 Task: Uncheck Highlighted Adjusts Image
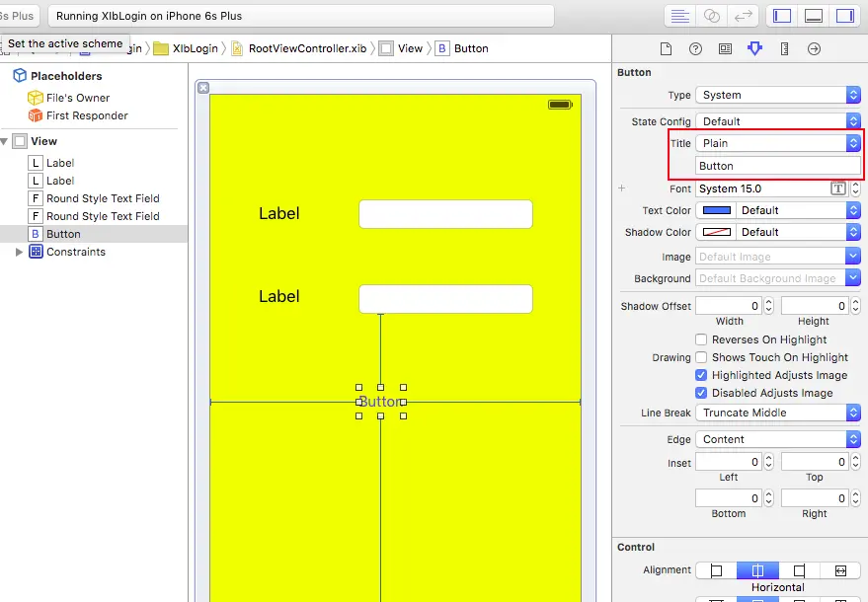pyautogui.click(x=701, y=375)
